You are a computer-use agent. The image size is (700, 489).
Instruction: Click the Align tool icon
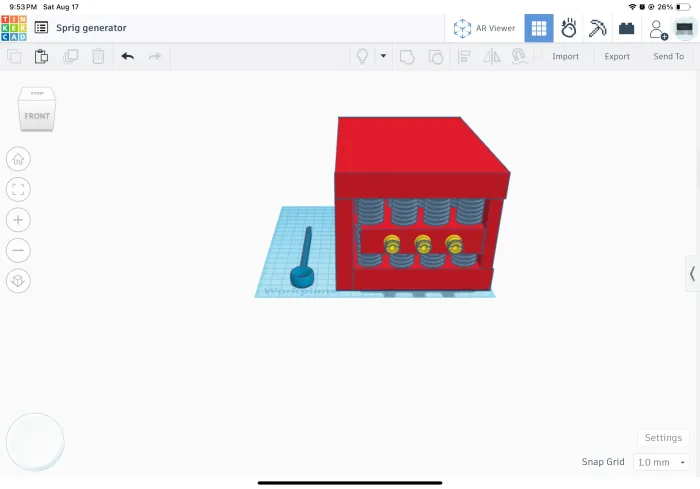(464, 56)
